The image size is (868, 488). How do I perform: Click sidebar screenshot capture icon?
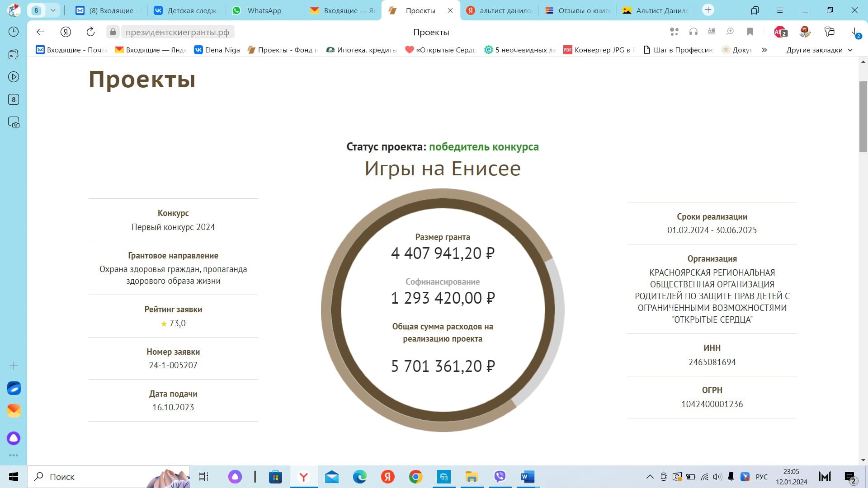pos(14,122)
